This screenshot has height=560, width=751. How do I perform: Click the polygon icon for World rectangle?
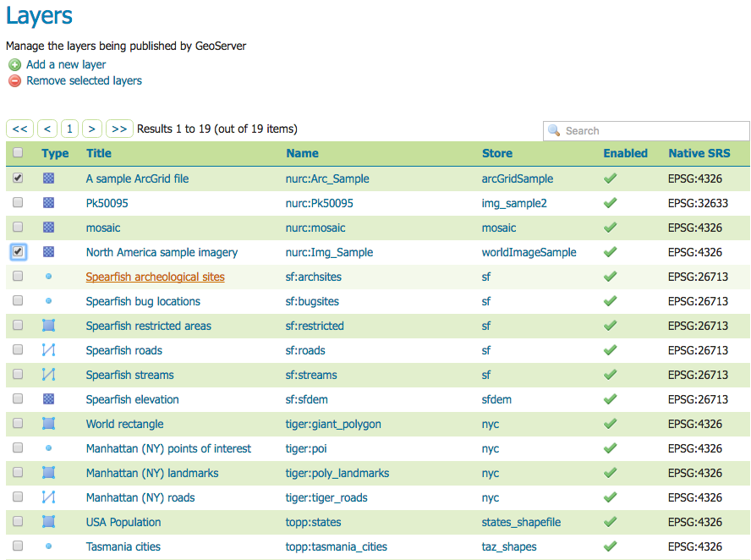click(48, 423)
